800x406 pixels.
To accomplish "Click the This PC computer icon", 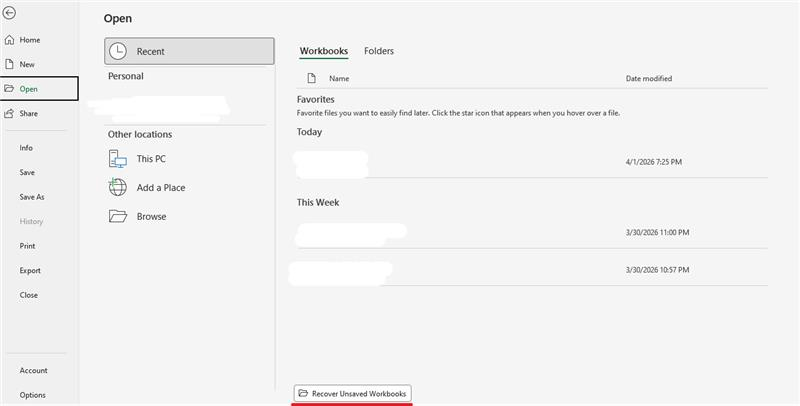I will point(118,159).
